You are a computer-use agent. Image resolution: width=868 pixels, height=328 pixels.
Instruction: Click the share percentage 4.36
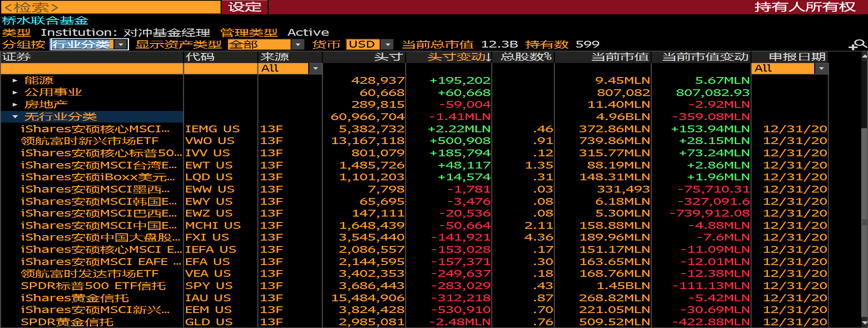[539, 237]
